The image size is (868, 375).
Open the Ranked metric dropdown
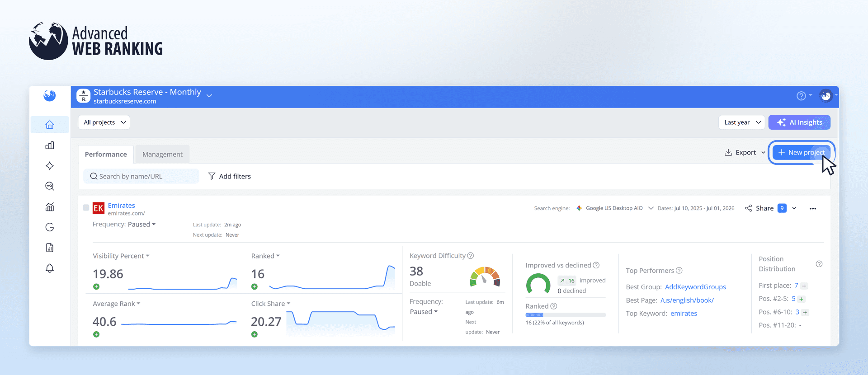pyautogui.click(x=265, y=256)
